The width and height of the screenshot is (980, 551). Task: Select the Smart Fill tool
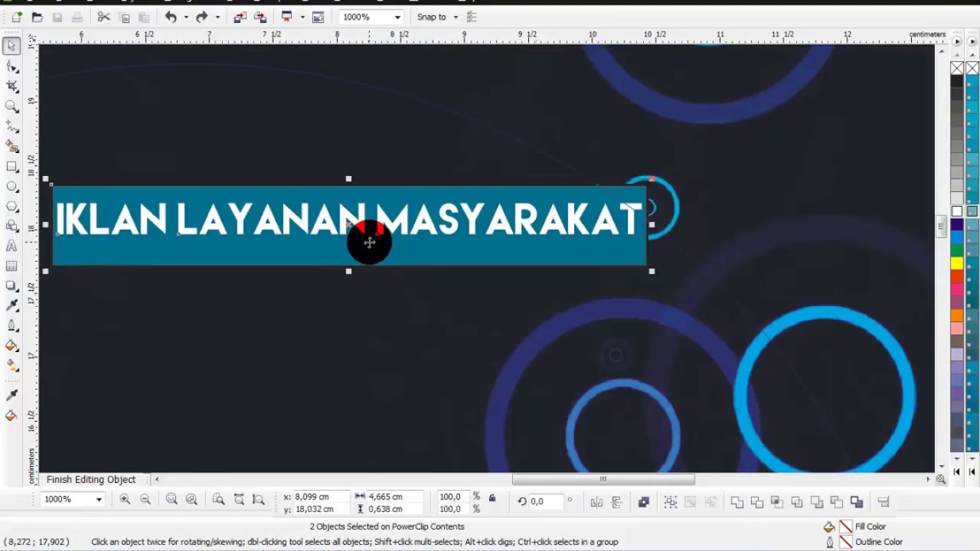tap(11, 146)
